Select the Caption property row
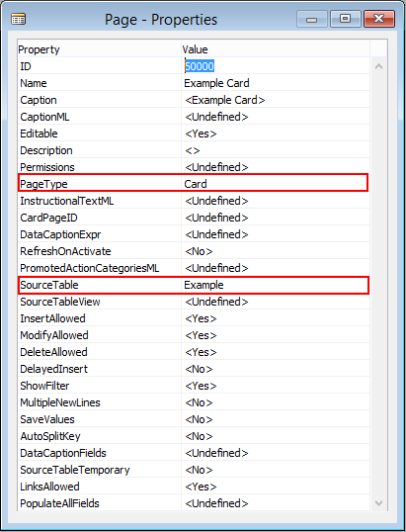The width and height of the screenshot is (406, 532). (194, 100)
